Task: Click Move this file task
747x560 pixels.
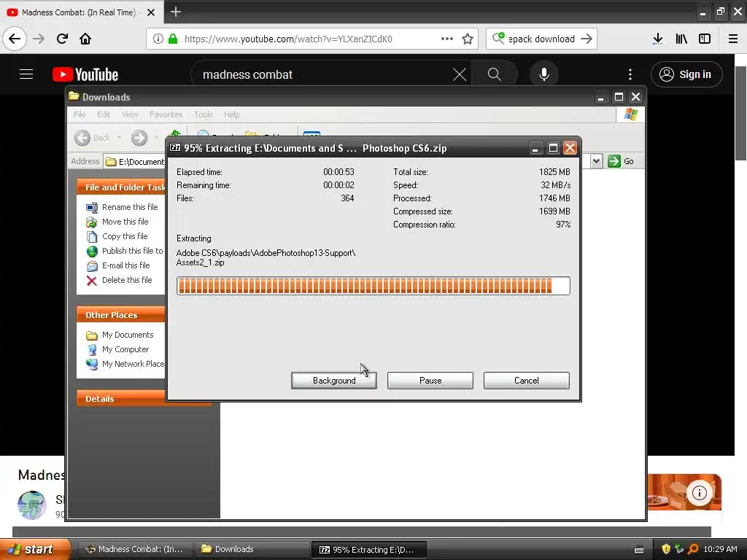Action: [117, 222]
